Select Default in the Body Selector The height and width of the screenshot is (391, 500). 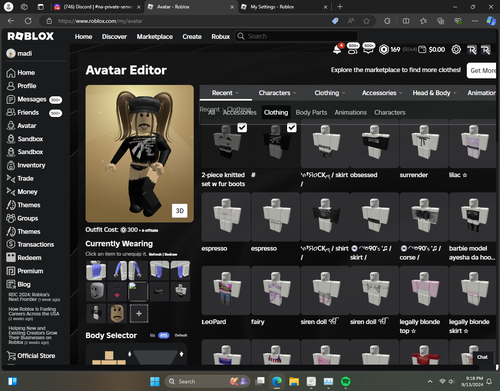point(181,335)
